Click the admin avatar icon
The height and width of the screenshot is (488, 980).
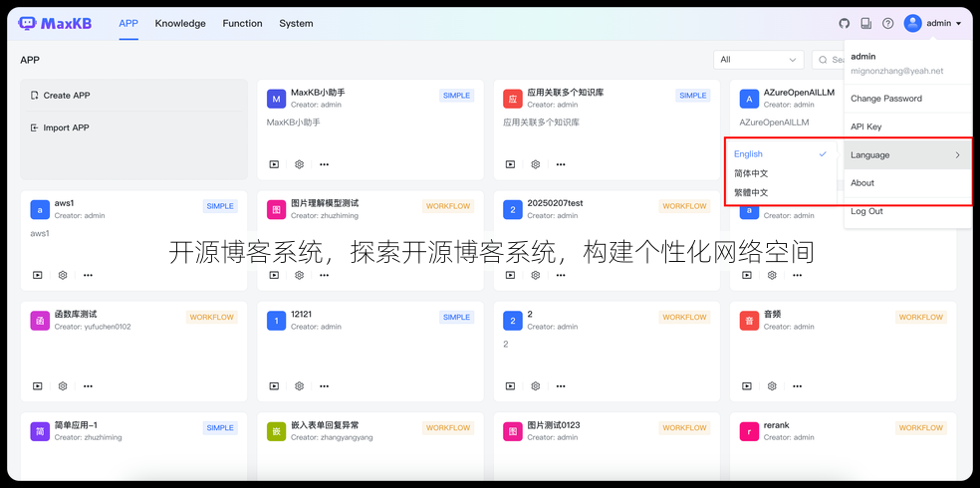(x=912, y=24)
